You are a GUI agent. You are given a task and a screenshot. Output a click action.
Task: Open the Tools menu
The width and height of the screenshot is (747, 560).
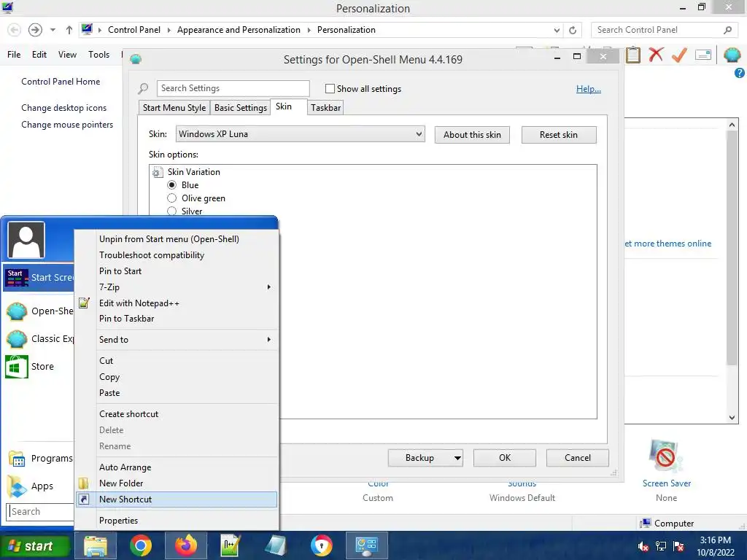pos(98,55)
